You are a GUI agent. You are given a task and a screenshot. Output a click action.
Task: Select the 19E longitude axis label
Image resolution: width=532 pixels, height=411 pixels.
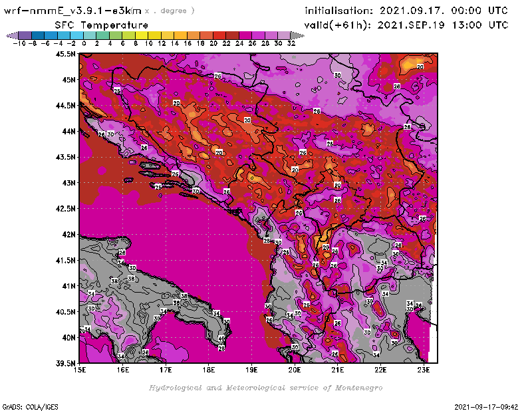point(252,370)
